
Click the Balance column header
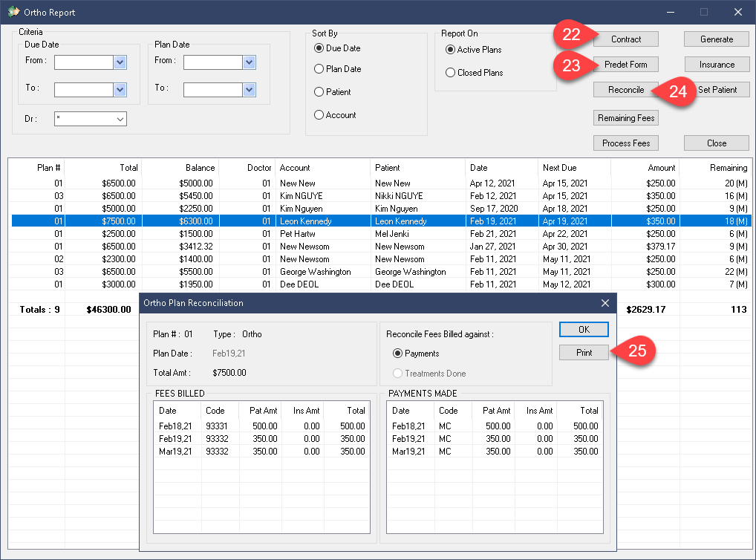click(180, 168)
